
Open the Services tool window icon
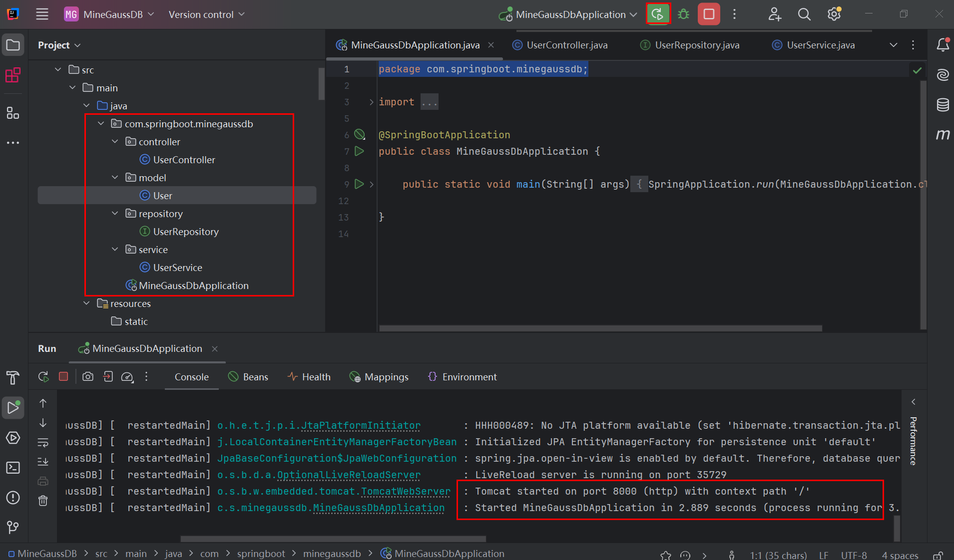pyautogui.click(x=13, y=438)
